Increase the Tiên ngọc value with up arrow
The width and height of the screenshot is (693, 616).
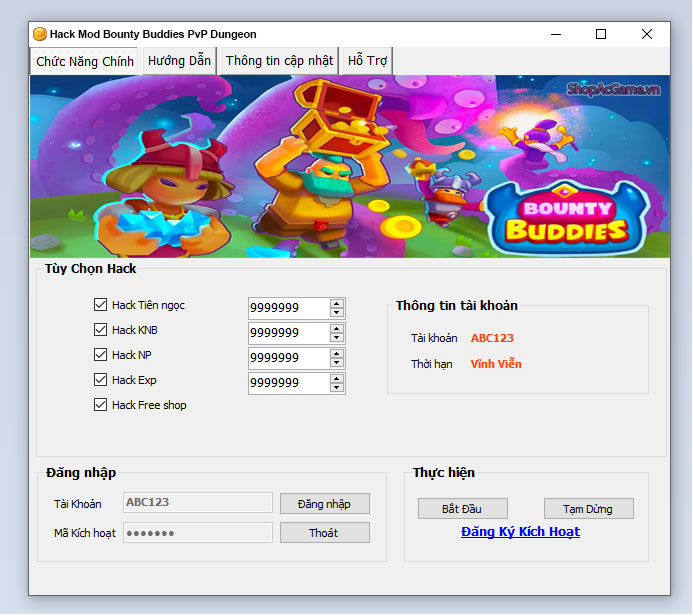point(337,303)
